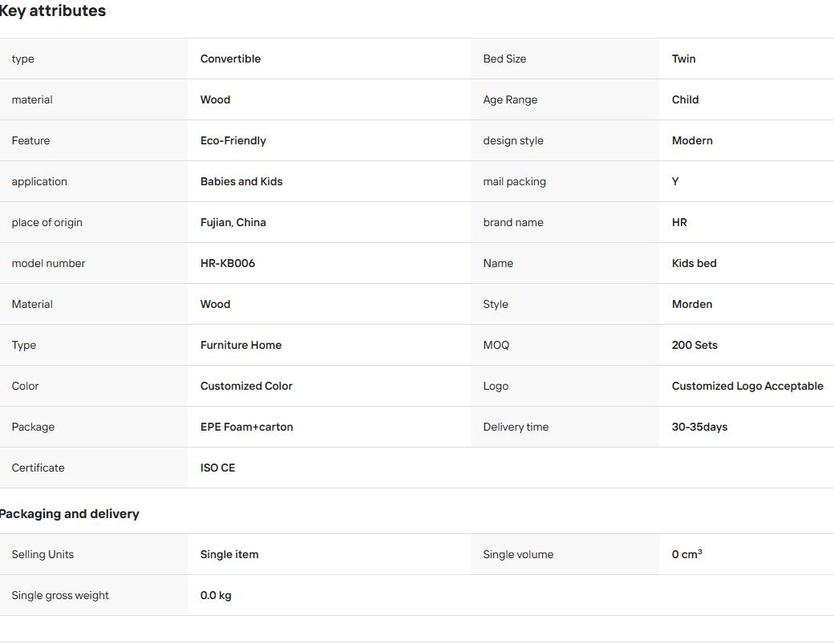Select the 30-35days delivery time value
The image size is (834, 644).
click(x=699, y=427)
